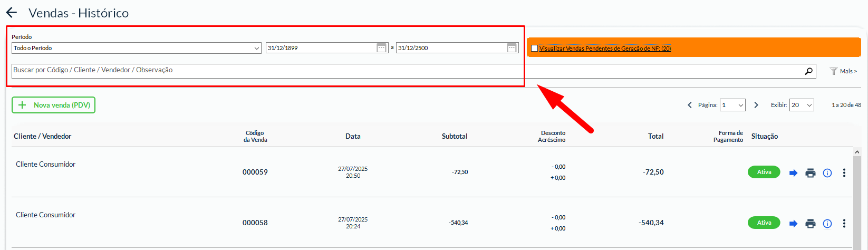Enable Visualizar Vendas Pendentes de Geração de NF checkbox

tap(534, 49)
